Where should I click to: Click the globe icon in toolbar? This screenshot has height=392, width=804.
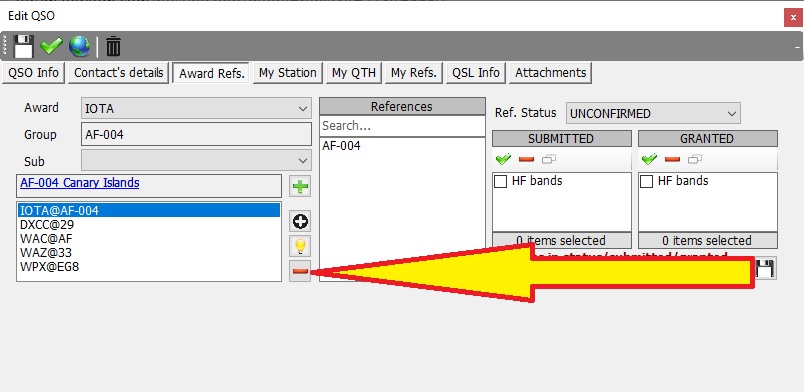(x=79, y=47)
